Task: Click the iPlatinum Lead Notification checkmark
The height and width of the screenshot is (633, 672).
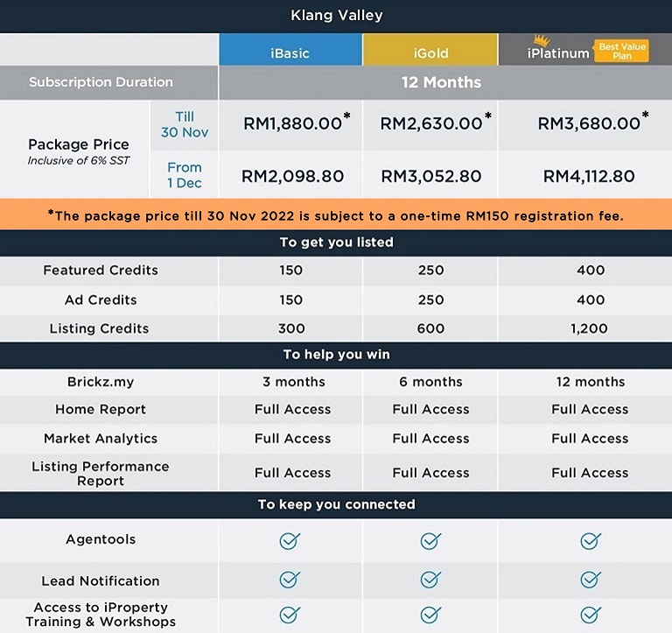Action: (x=590, y=580)
